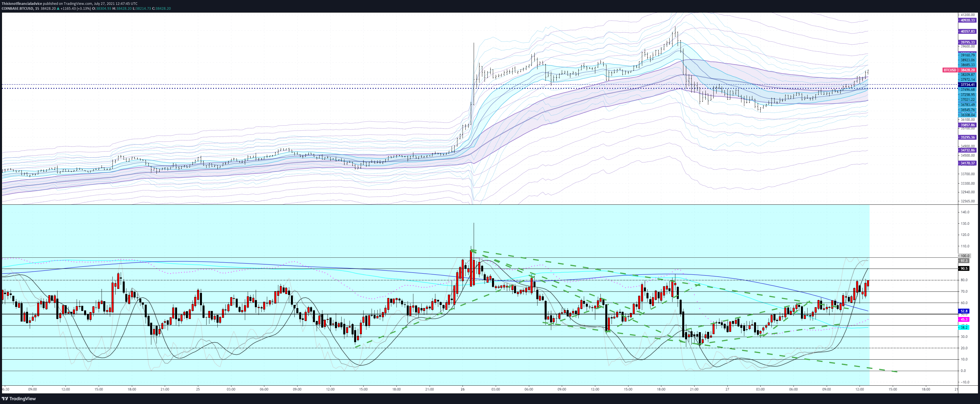Select the +1165.43 (+3.13%) change value
Viewport: 980px width, 404px height.
point(76,8)
